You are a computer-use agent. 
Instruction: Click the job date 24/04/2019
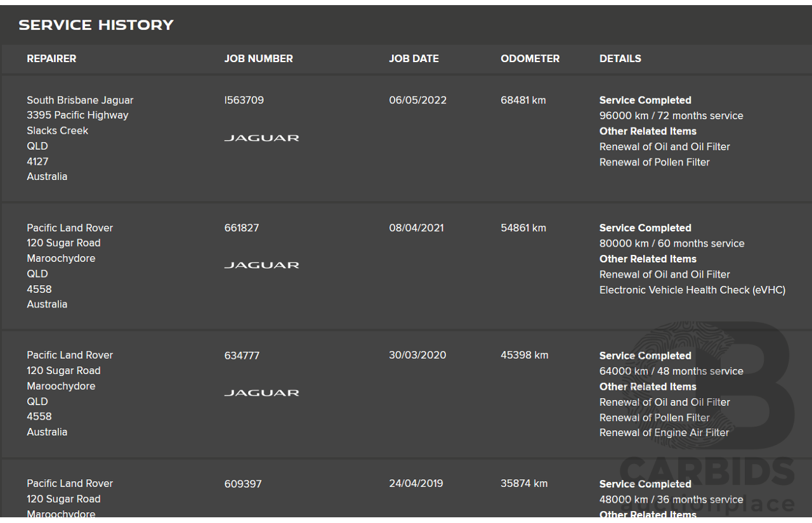click(416, 483)
